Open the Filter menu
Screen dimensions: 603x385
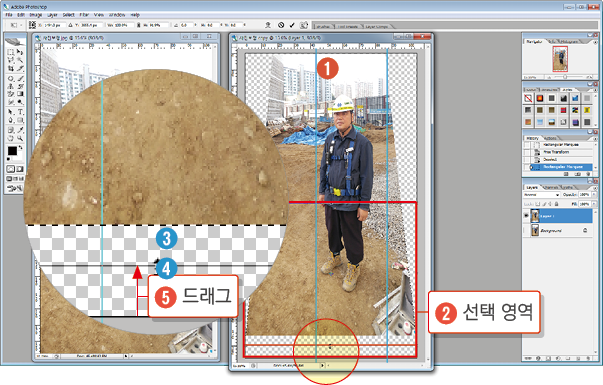(x=84, y=15)
